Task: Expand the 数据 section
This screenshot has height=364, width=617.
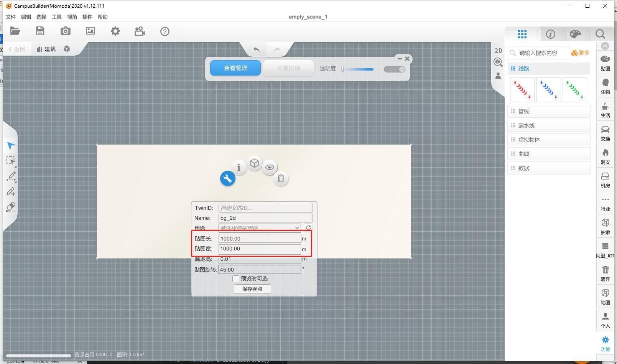Action: 549,168
